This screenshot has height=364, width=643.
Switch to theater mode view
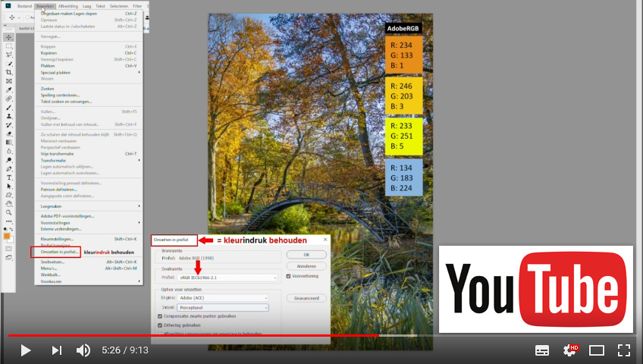click(x=597, y=350)
